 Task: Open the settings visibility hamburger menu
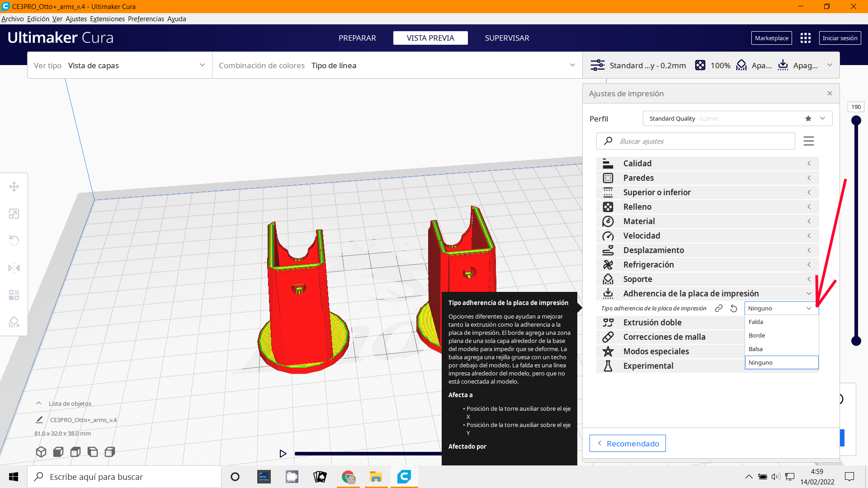(x=808, y=141)
